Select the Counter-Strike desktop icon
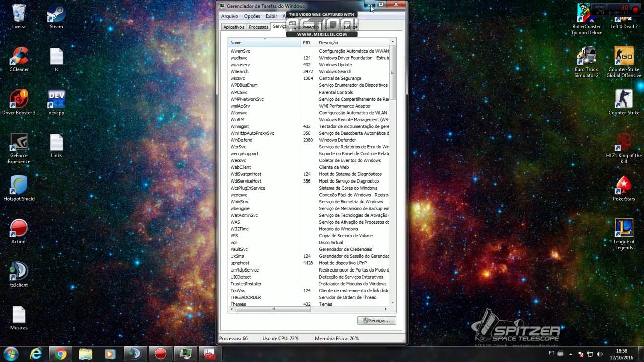The image size is (644, 362). click(x=624, y=103)
